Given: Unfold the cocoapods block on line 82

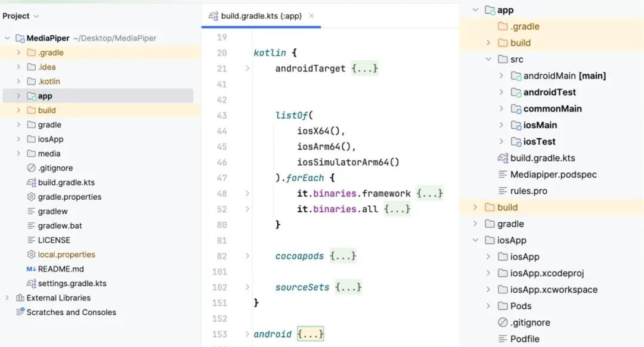Looking at the screenshot, I should pos(247,256).
